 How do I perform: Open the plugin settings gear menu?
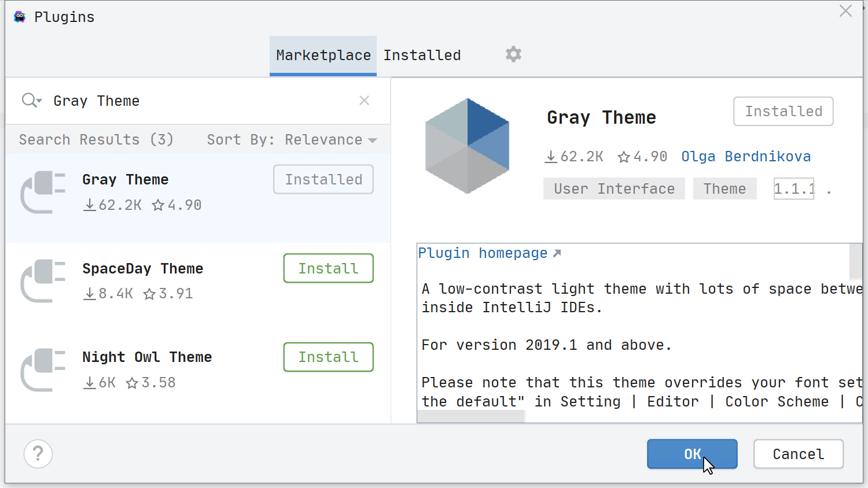[x=513, y=54]
